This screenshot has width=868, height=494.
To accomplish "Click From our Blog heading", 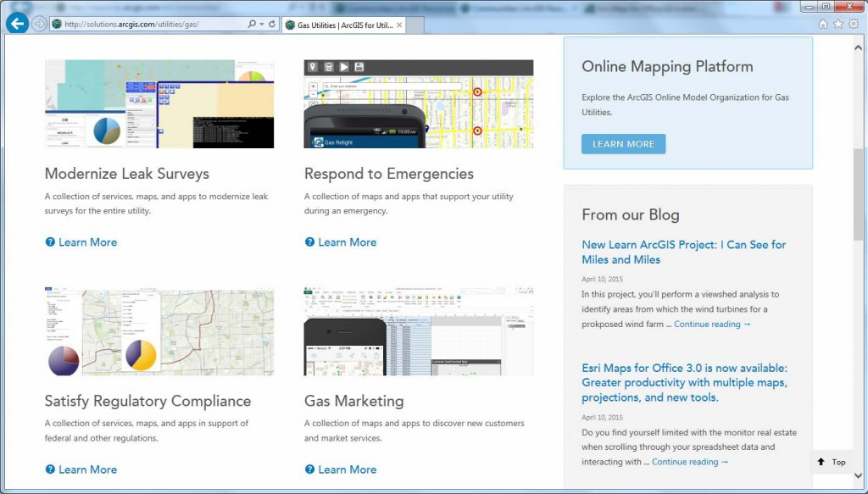I will 631,214.
